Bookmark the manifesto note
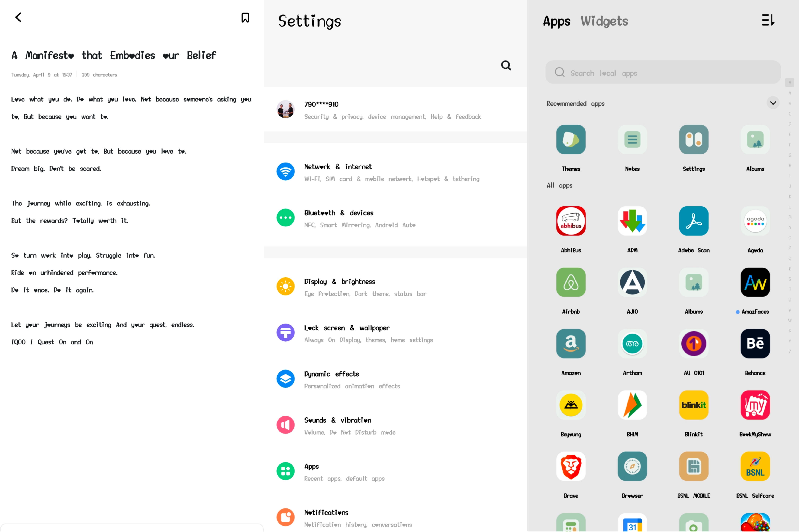 point(245,18)
